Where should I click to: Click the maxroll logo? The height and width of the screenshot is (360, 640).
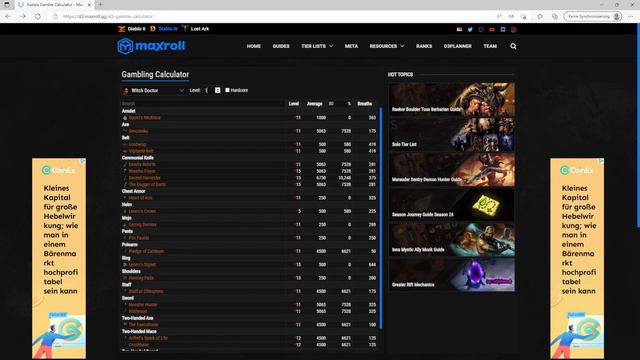pyautogui.click(x=151, y=46)
